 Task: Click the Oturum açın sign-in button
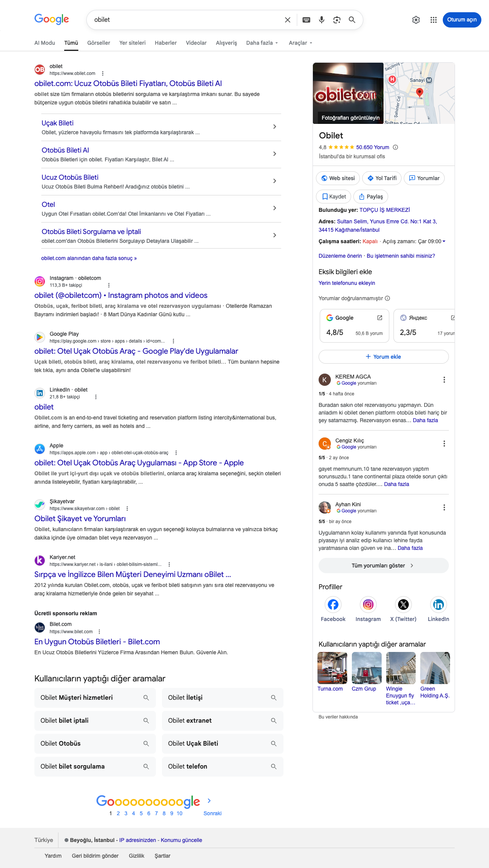(x=462, y=20)
